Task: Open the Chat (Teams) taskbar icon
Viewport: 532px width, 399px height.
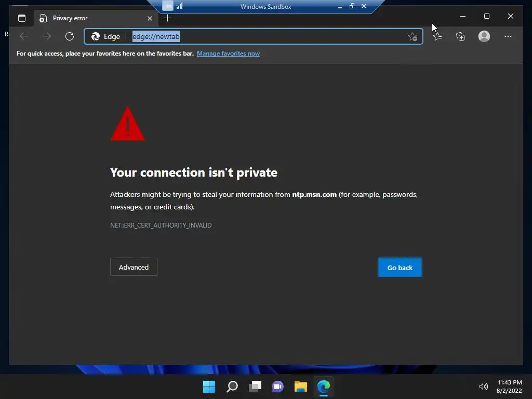Action: click(x=278, y=387)
